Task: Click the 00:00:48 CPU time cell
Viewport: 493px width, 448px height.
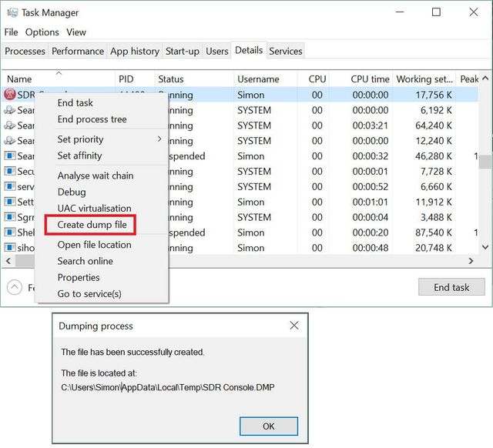Action: coord(370,248)
